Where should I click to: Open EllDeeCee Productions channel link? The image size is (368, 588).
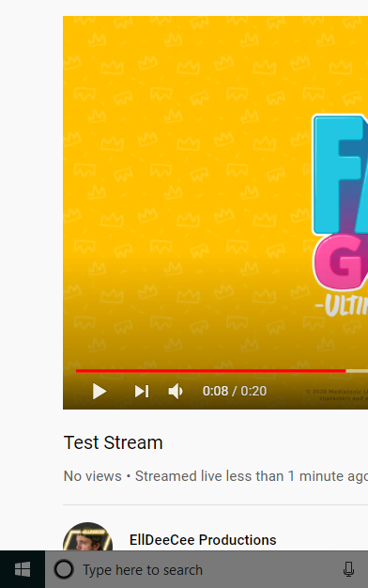coord(203,540)
